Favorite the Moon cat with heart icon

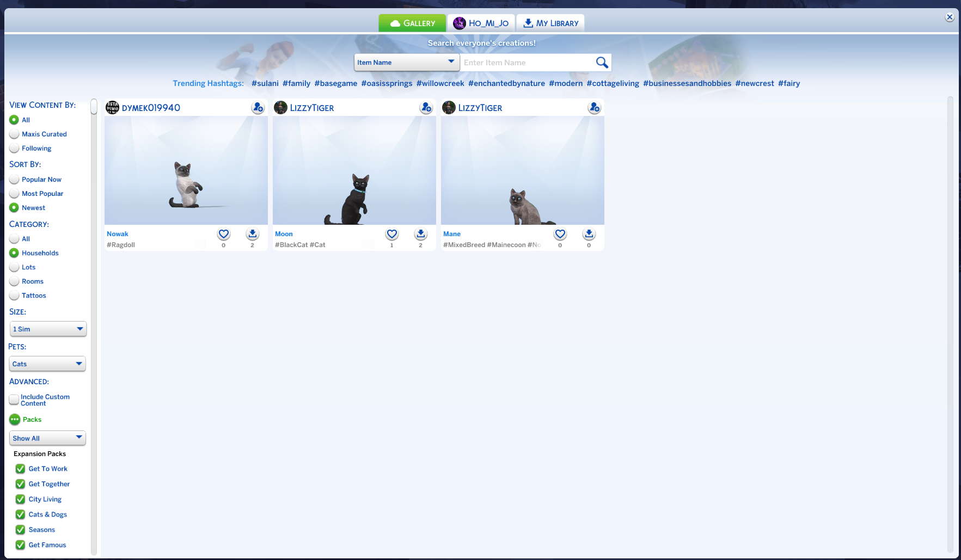pos(392,234)
